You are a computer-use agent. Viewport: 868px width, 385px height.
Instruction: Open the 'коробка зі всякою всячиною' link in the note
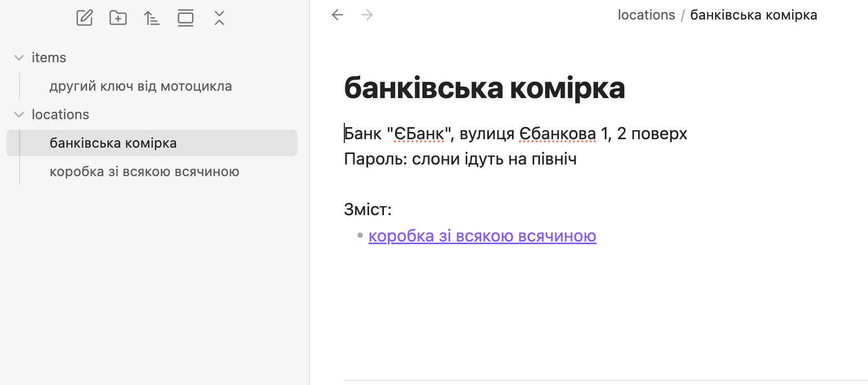pyautogui.click(x=482, y=236)
